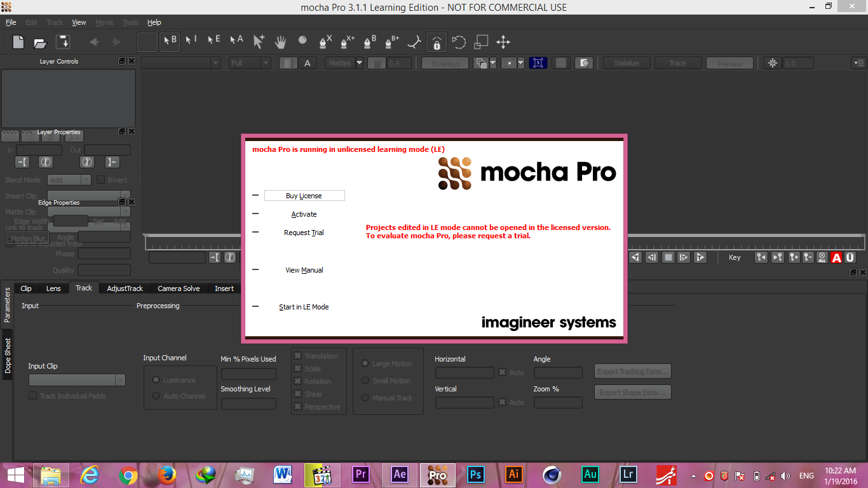Open the File menu
Screen dimensions: 868x488
point(11,22)
